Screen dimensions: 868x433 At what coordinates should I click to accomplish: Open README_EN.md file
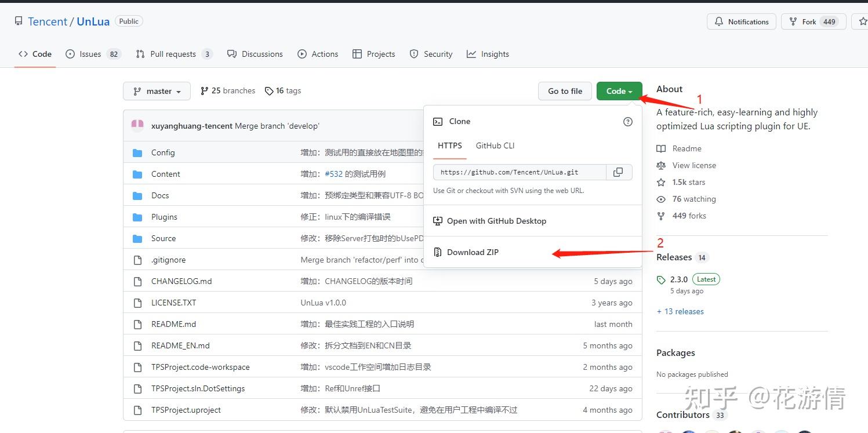pyautogui.click(x=180, y=346)
